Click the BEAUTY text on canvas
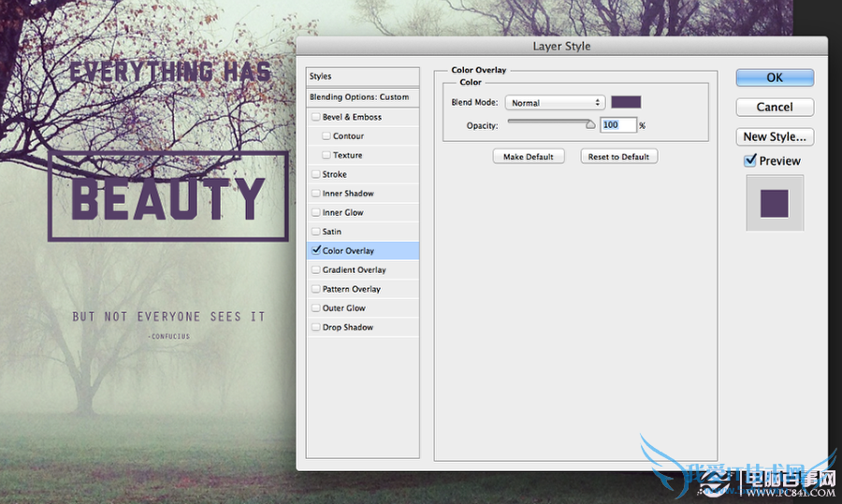This screenshot has height=504, width=842. (168, 198)
